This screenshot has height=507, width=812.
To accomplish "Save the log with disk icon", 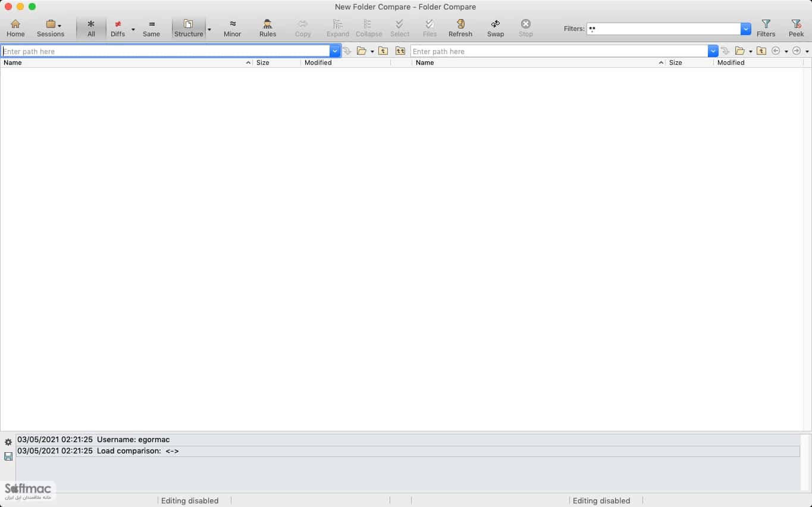I will [8, 456].
